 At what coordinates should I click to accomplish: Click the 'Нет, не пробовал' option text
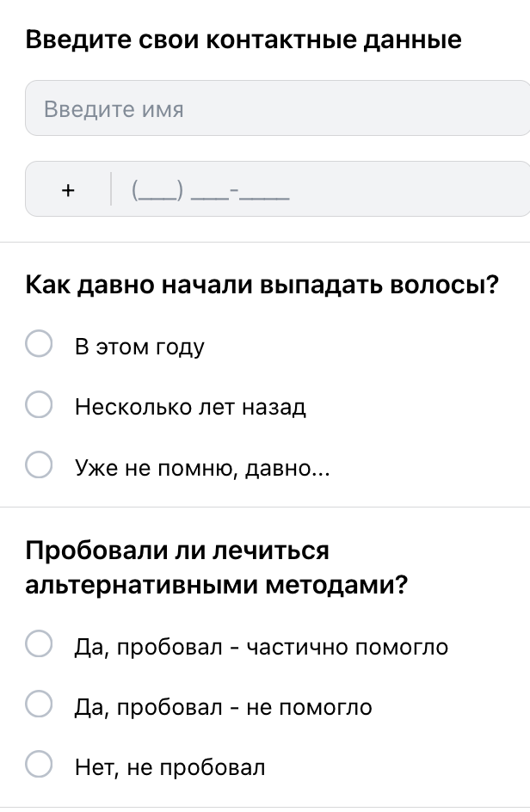pyautogui.click(x=170, y=766)
